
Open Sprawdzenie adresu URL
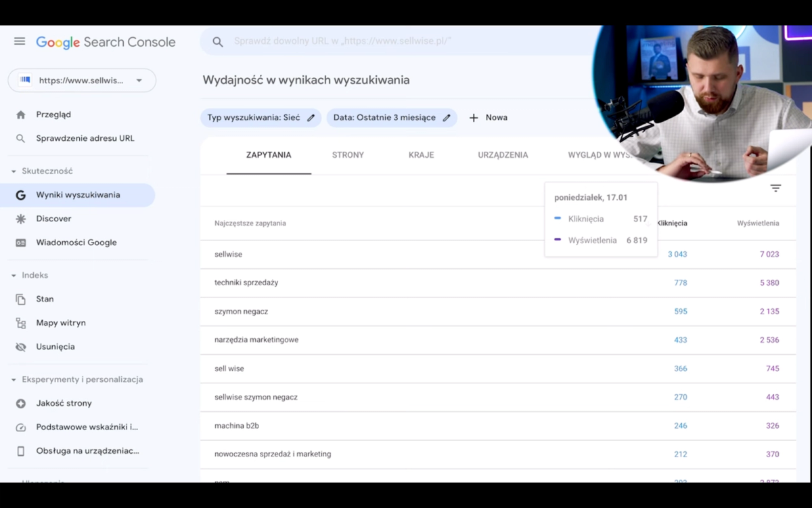[x=85, y=138]
